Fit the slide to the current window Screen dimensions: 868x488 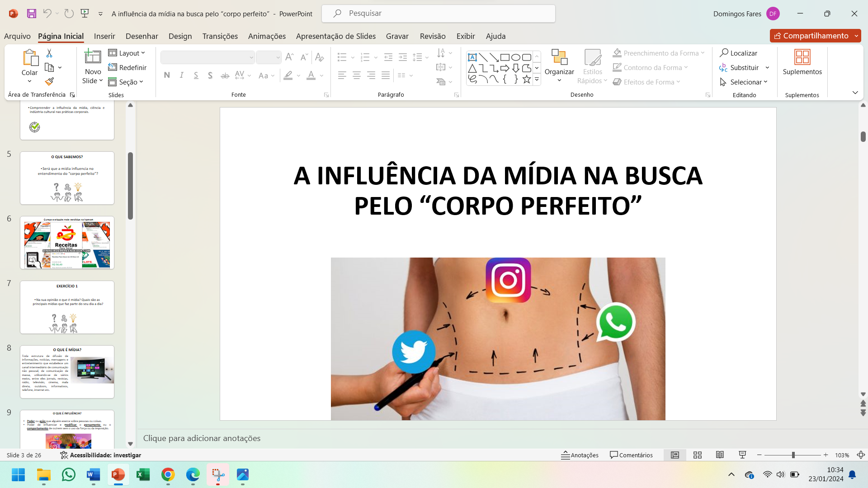[861, 455]
